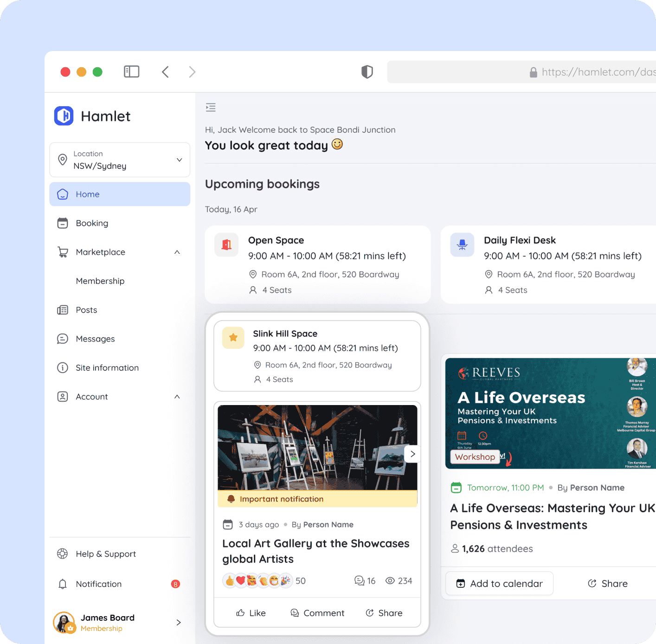Click the Site information info icon
The height and width of the screenshot is (644, 656).
(x=63, y=368)
